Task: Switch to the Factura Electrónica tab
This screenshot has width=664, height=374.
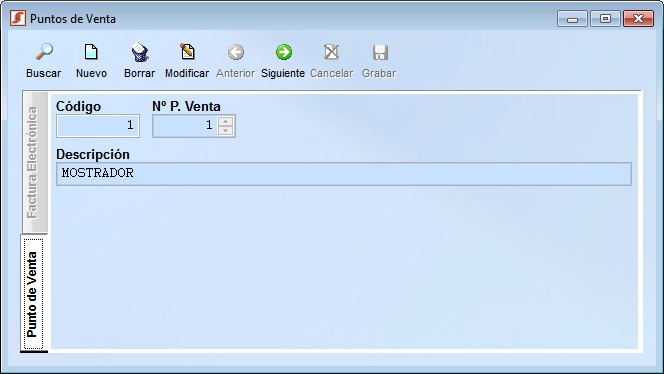Action: (35, 162)
